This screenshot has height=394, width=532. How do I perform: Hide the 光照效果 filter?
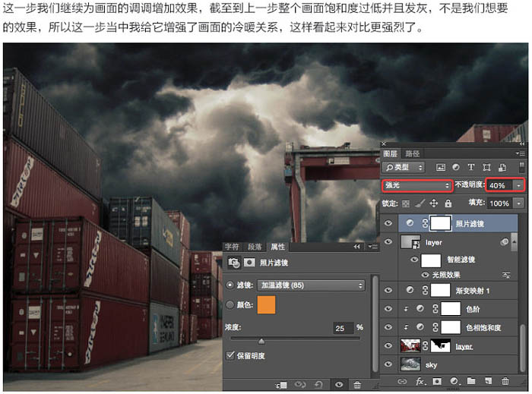point(425,275)
